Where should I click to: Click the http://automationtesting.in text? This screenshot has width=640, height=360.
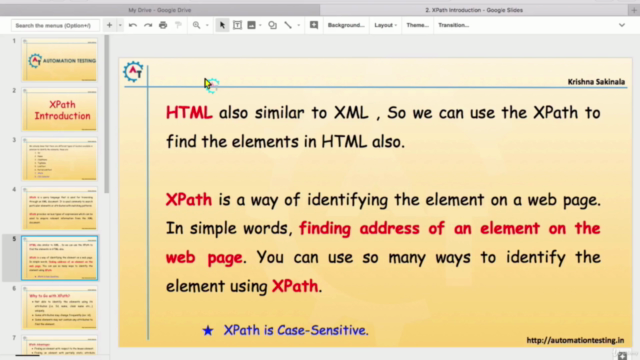click(x=575, y=340)
